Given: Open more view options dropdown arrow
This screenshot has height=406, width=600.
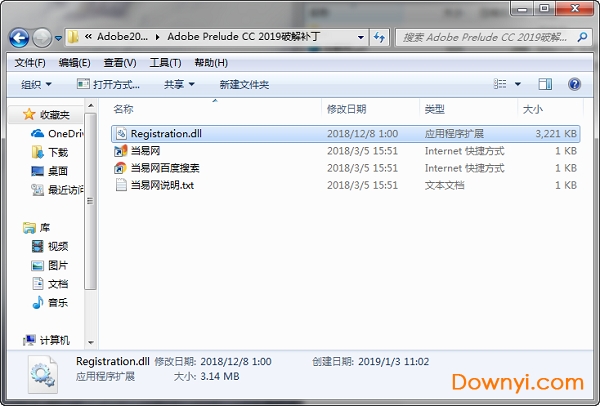Looking at the screenshot, I should pyautogui.click(x=518, y=84).
